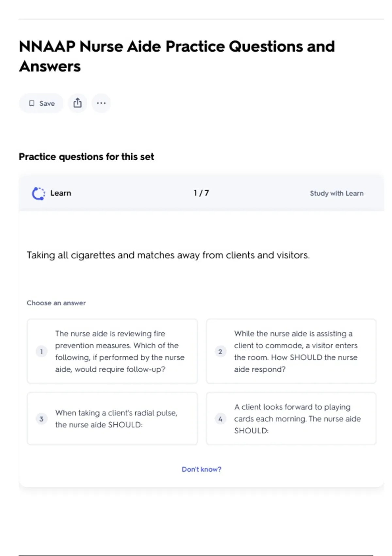This screenshot has width=392, height=556.
Task: Click the number 4 answer badge
Action: (220, 419)
